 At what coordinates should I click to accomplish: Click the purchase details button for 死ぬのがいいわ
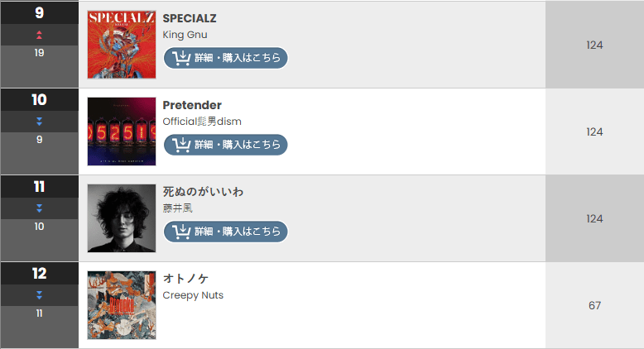226,232
